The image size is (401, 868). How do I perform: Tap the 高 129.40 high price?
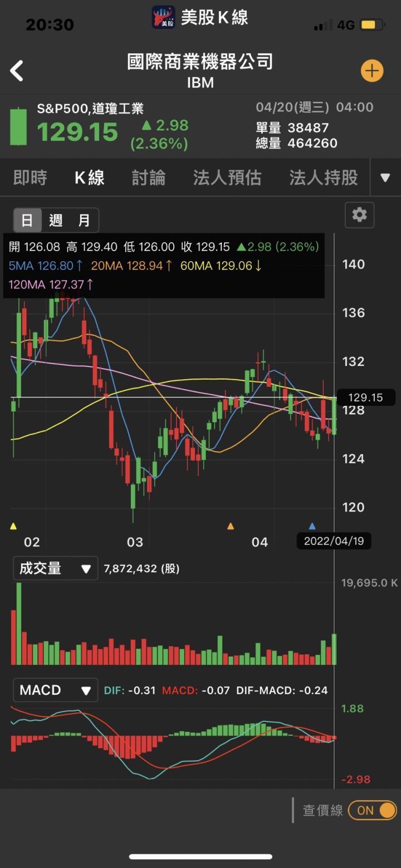pos(92,247)
